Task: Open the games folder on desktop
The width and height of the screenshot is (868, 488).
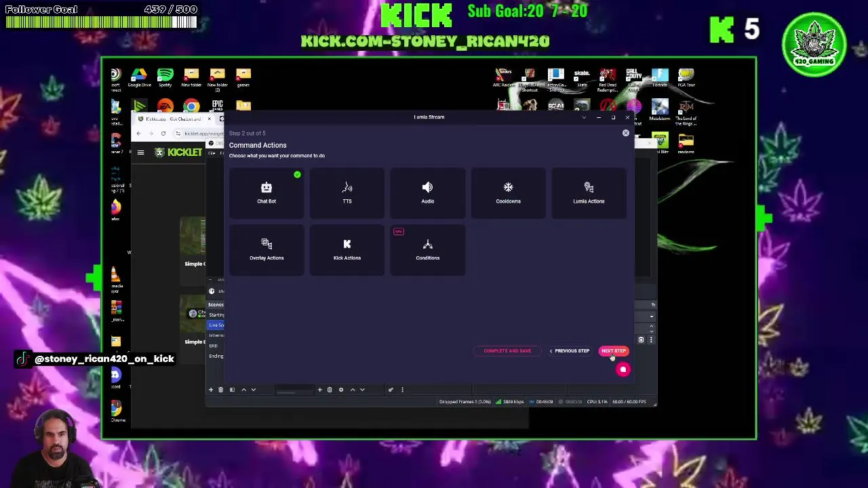Action: pos(243,77)
